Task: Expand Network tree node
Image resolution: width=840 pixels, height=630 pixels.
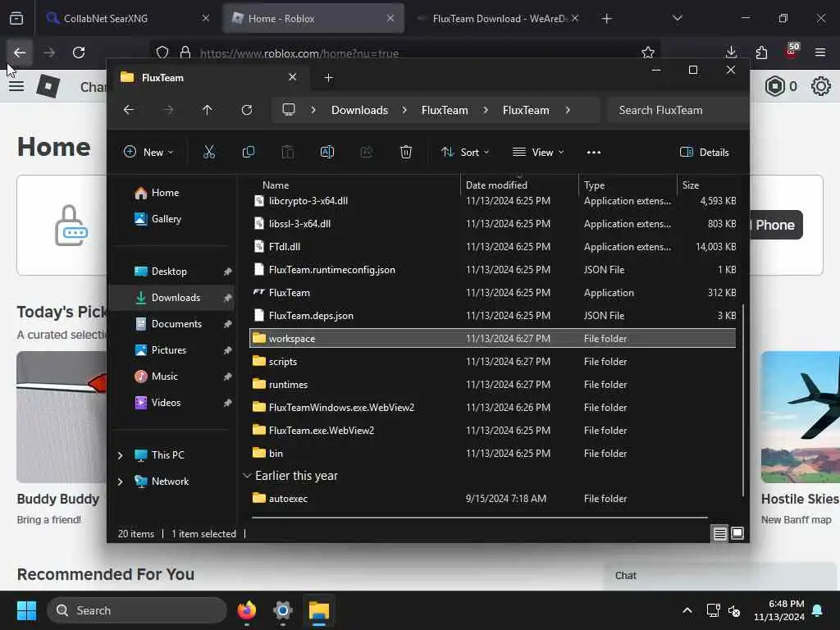Action: (120, 481)
